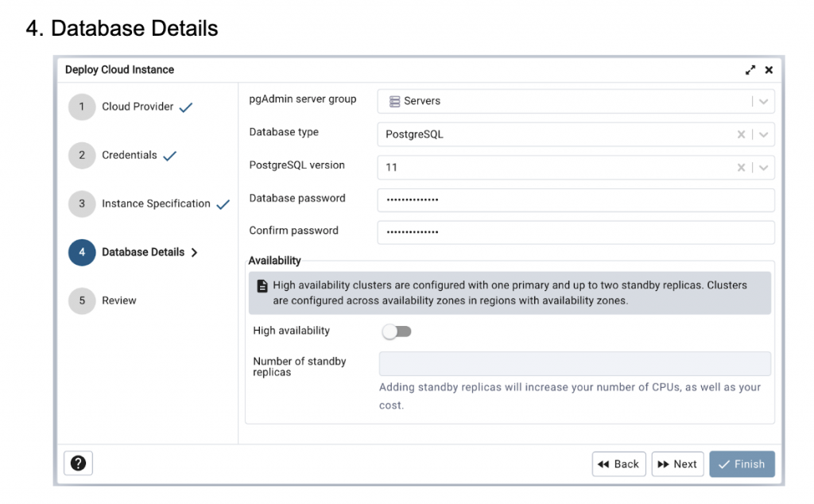
Task: Click the arrow icon after Database Details
Action: [194, 252]
